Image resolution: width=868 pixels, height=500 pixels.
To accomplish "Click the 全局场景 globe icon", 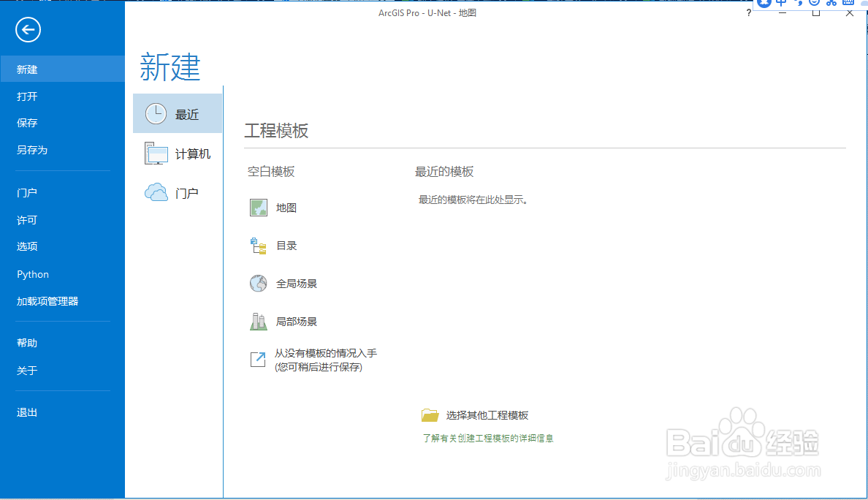I will pos(259,283).
